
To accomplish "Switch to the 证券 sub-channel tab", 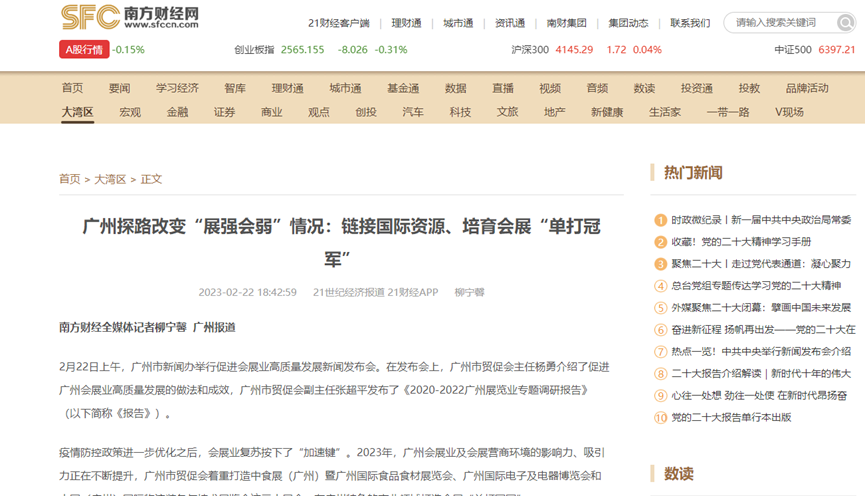I will 224,112.
